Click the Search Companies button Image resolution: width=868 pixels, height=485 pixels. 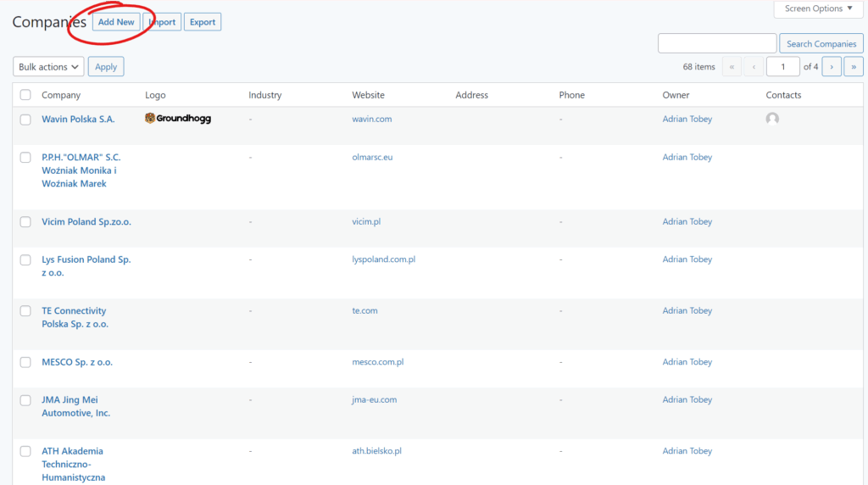(821, 43)
